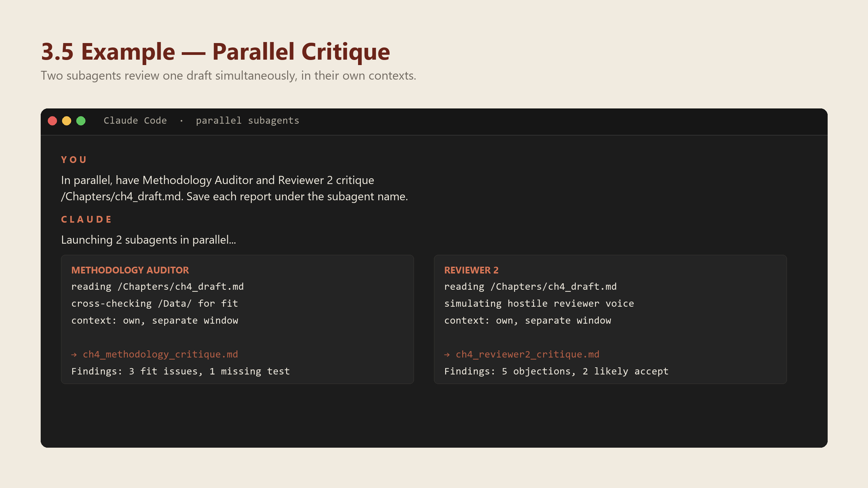The height and width of the screenshot is (488, 868).
Task: Click Findings: 3 fit issues, 1 missing test
Action: [x=181, y=372]
